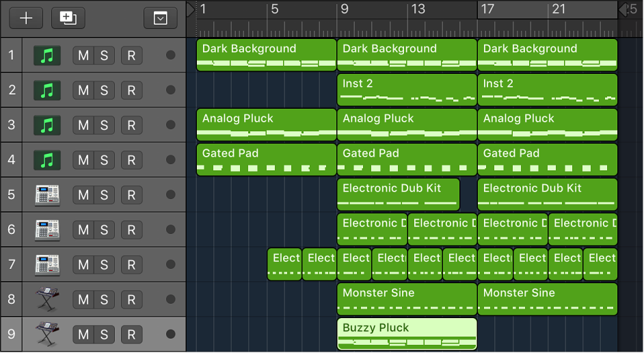
Task: Record-enable track 4
Action: 131,160
